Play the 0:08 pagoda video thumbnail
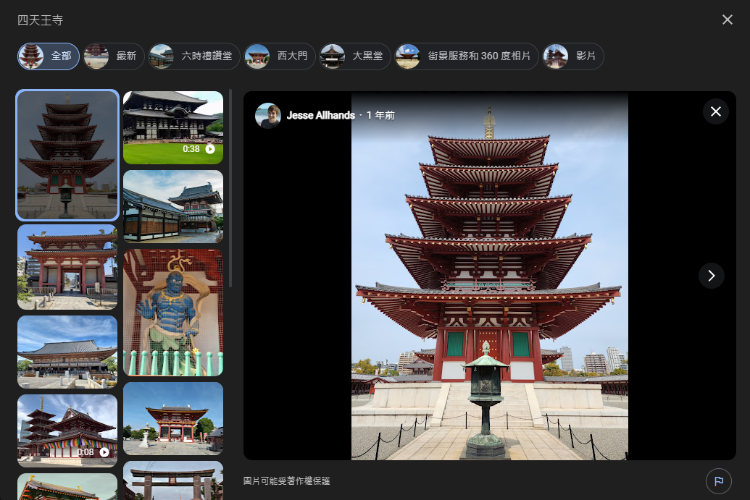This screenshot has height=500, width=750. pyautogui.click(x=67, y=431)
